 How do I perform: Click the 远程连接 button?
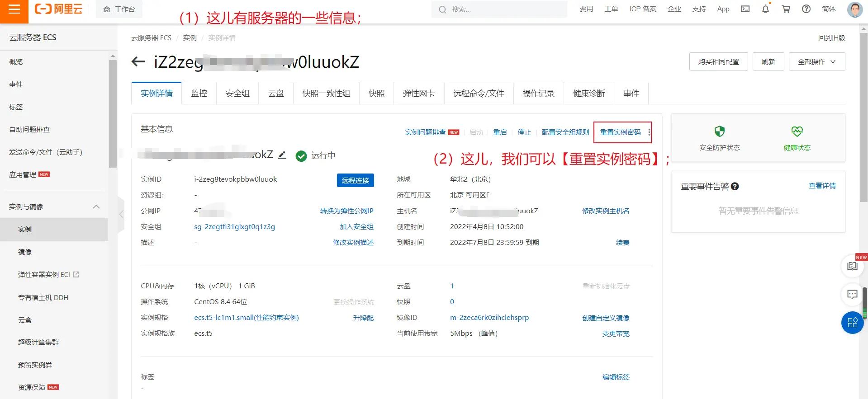pyautogui.click(x=355, y=180)
